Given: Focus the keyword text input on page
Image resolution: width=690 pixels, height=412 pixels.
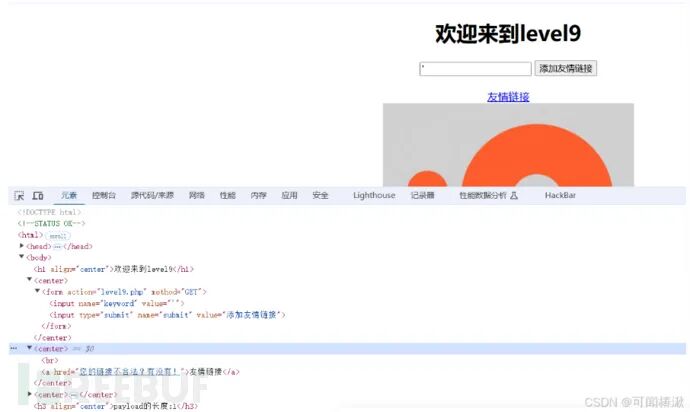Looking at the screenshot, I should (x=475, y=69).
